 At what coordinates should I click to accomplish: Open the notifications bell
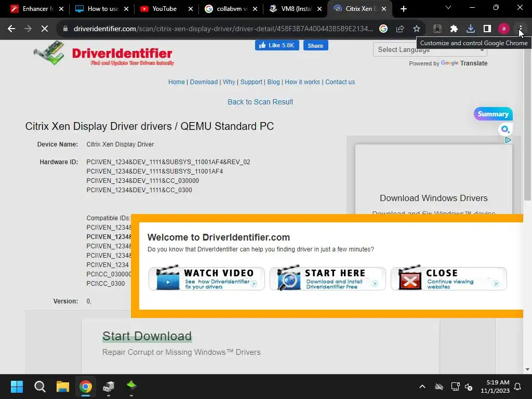(518, 387)
